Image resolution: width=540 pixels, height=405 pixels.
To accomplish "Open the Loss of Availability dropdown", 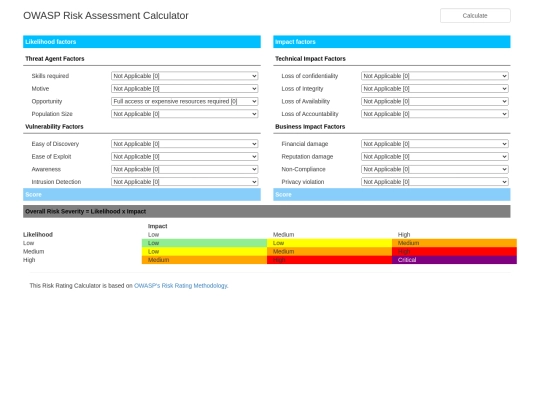I will tap(435, 101).
